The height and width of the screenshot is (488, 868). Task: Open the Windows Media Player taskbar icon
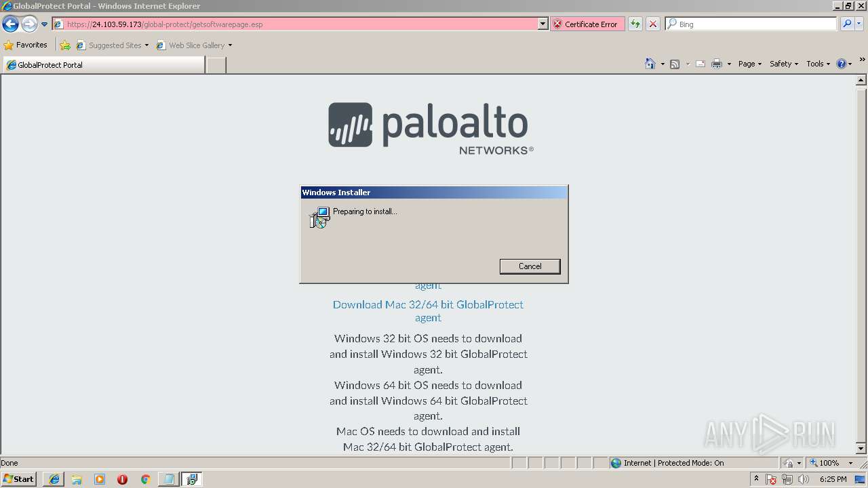tap(100, 479)
